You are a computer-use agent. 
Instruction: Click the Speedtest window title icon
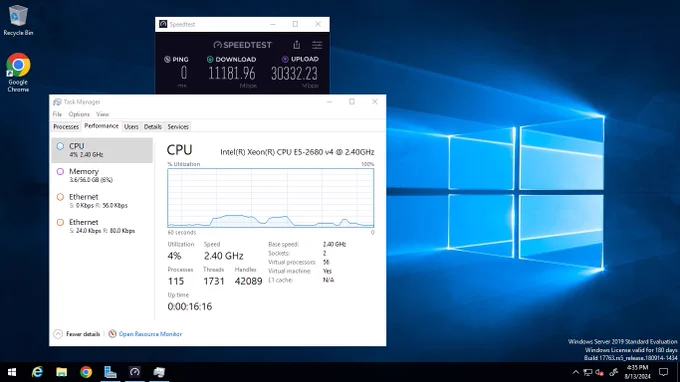(163, 24)
